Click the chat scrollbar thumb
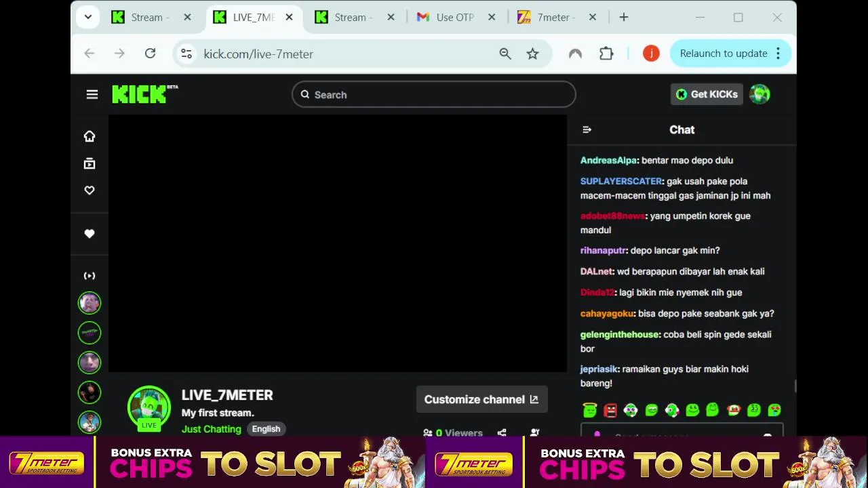868x488 pixels. [x=795, y=386]
